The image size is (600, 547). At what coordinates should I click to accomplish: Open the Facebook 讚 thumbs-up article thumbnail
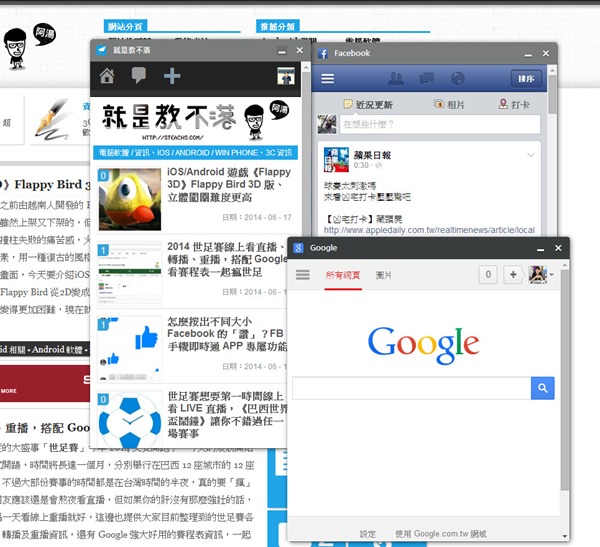[130, 348]
